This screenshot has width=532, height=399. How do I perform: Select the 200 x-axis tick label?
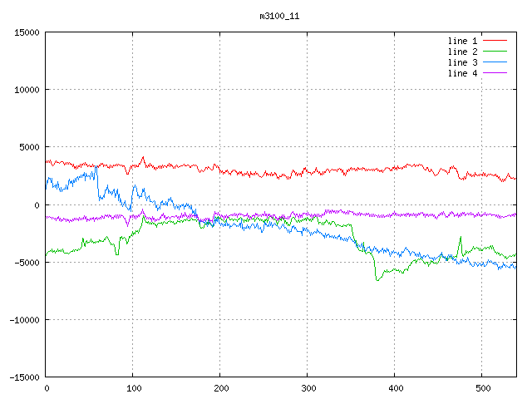pos(220,387)
